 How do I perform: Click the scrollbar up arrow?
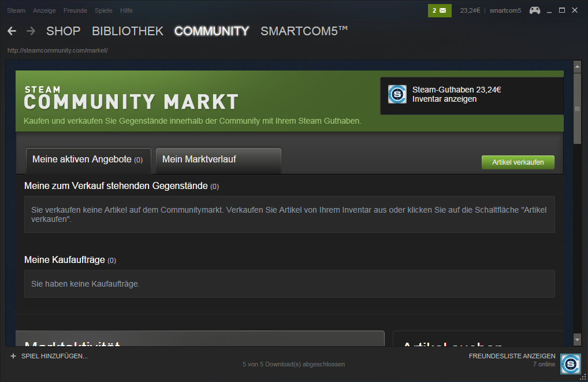coord(577,66)
